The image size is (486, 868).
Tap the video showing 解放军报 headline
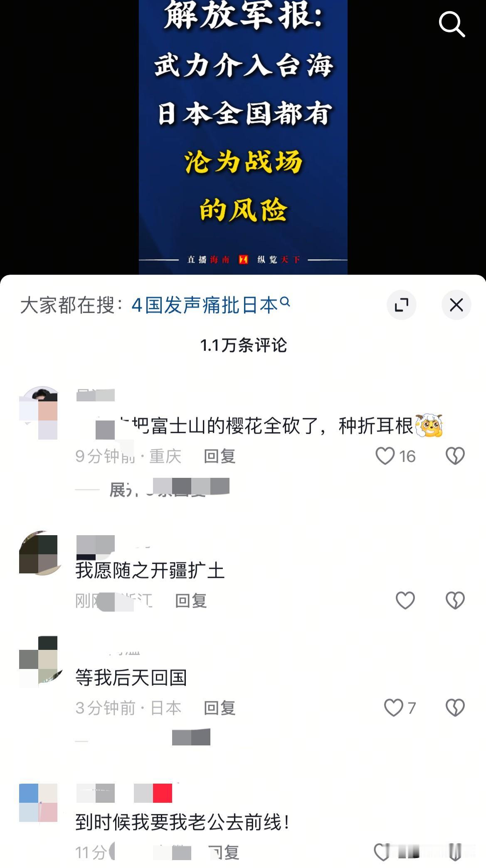[243, 137]
